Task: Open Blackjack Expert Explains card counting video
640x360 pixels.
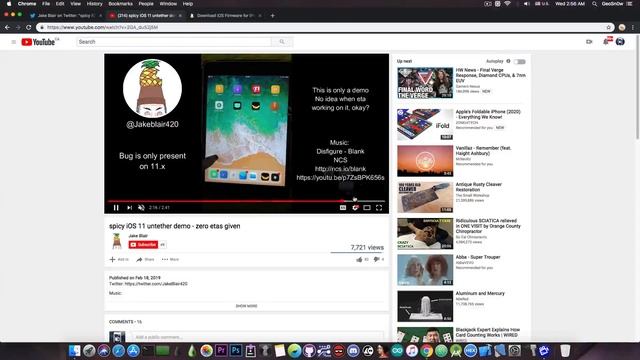Action: point(487,332)
